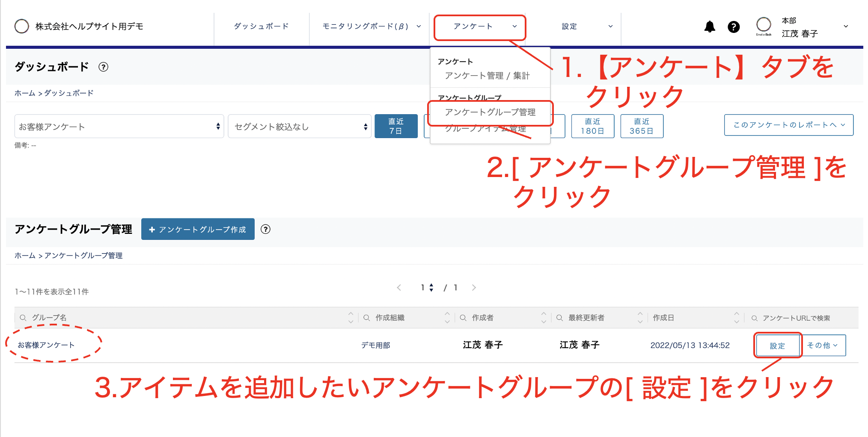868x437 pixels.
Task: Open the アンケート dropdown tab
Action: [x=480, y=27]
